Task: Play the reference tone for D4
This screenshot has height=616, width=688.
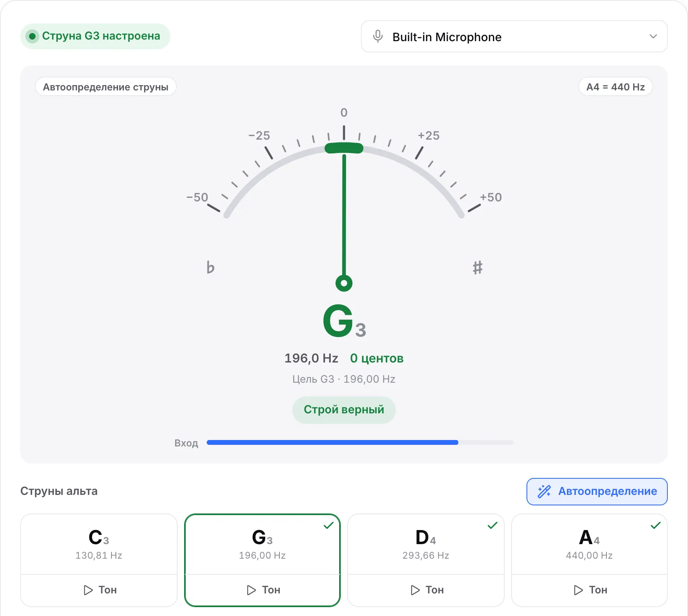Action: tap(426, 590)
